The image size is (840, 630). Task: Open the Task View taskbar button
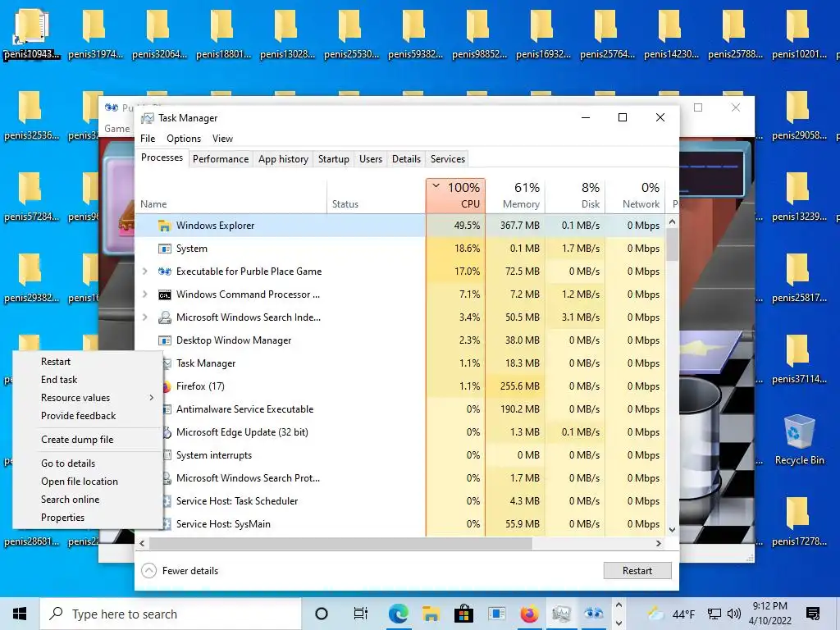pyautogui.click(x=361, y=614)
